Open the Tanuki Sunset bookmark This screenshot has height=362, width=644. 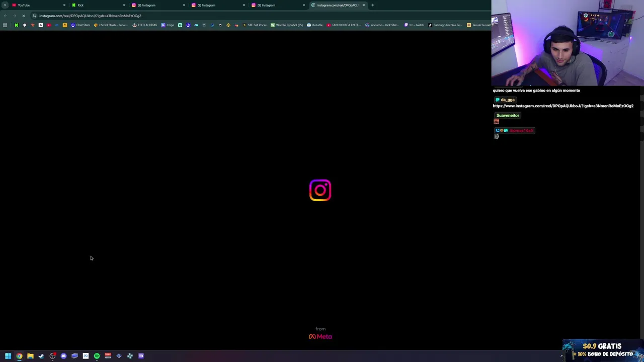pyautogui.click(x=478, y=25)
